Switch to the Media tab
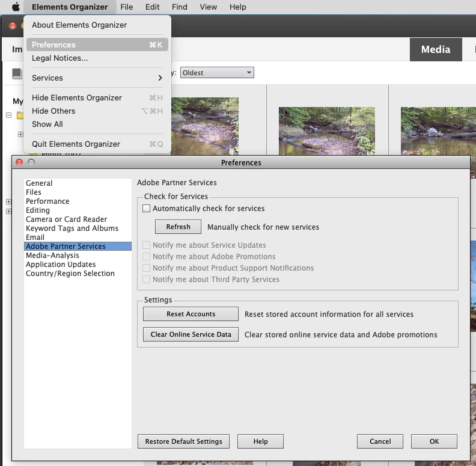Screen dimensions: 476x466 click(x=436, y=49)
